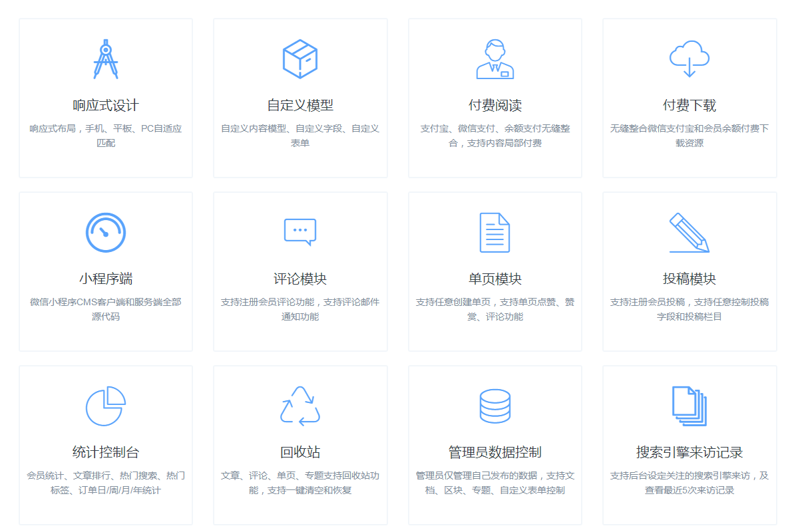Click the 单页模块 title
This screenshot has height=532, width=798.
pos(495,279)
